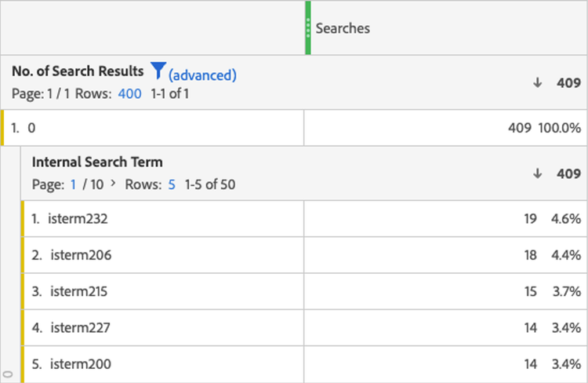Click sort arrow in Internal Search Term header
This screenshot has width=588, height=383.
click(x=537, y=173)
